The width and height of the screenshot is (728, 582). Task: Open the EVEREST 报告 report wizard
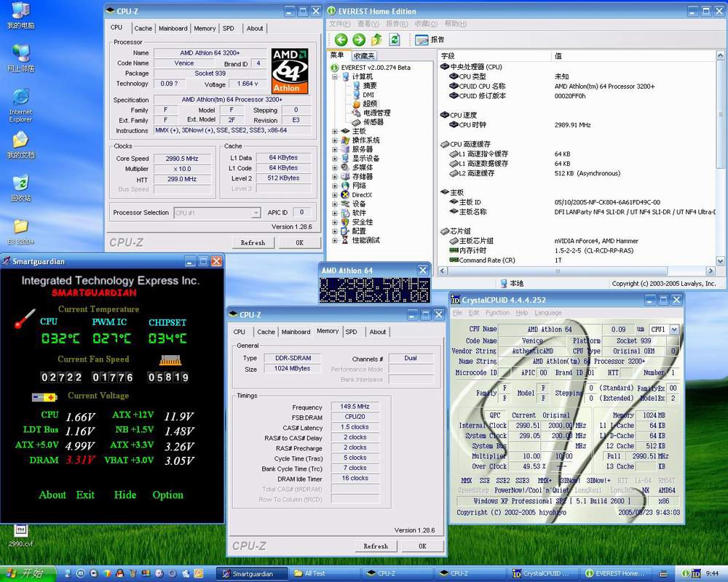pyautogui.click(x=430, y=40)
